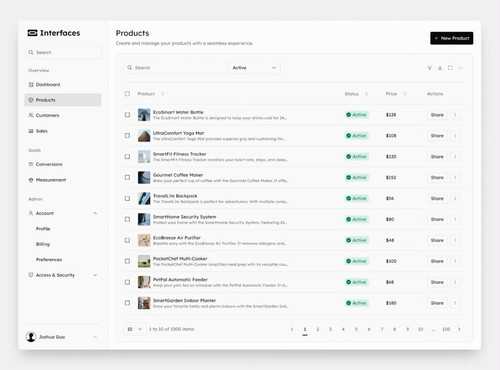Open the row menu for EcoBreeze Air Purifier
The image size is (500, 370).
(455, 240)
